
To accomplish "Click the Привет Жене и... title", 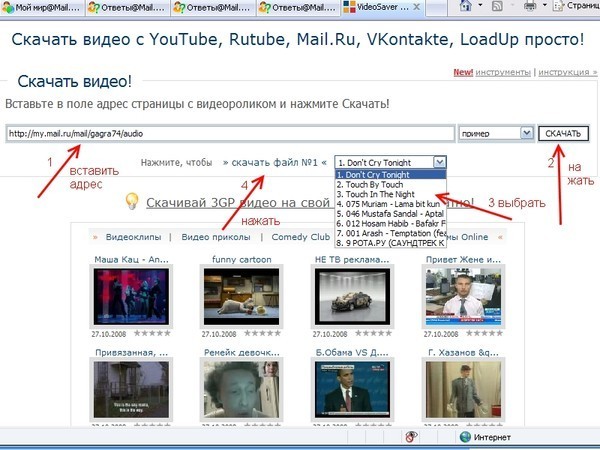I will [x=463, y=259].
